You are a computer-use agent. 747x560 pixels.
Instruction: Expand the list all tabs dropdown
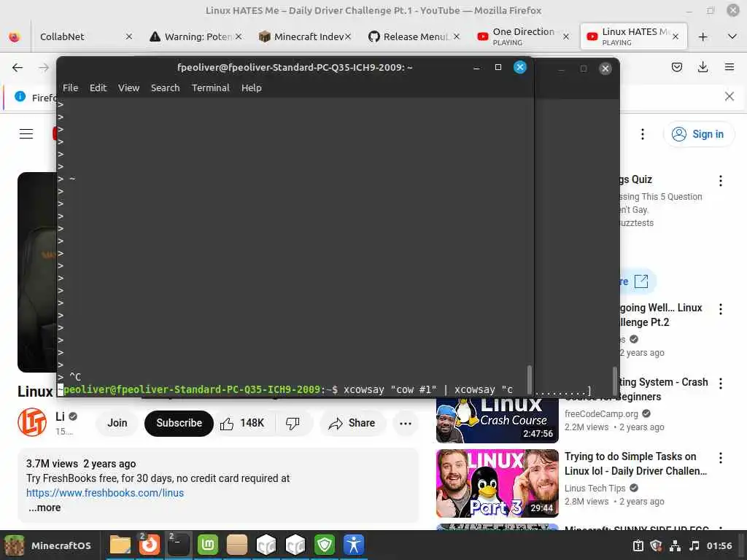tap(732, 36)
